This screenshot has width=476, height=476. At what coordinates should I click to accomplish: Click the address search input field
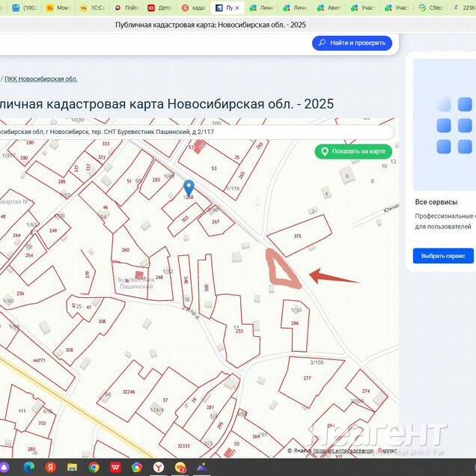coord(195,132)
